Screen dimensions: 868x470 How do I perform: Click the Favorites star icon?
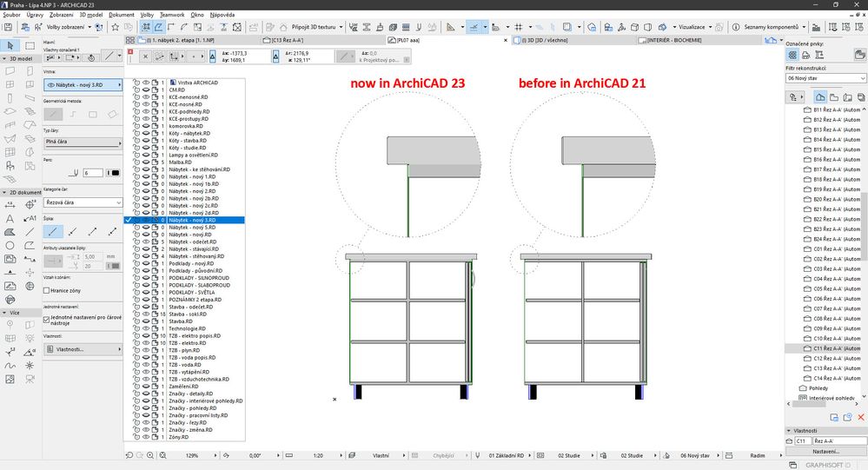pos(116,27)
